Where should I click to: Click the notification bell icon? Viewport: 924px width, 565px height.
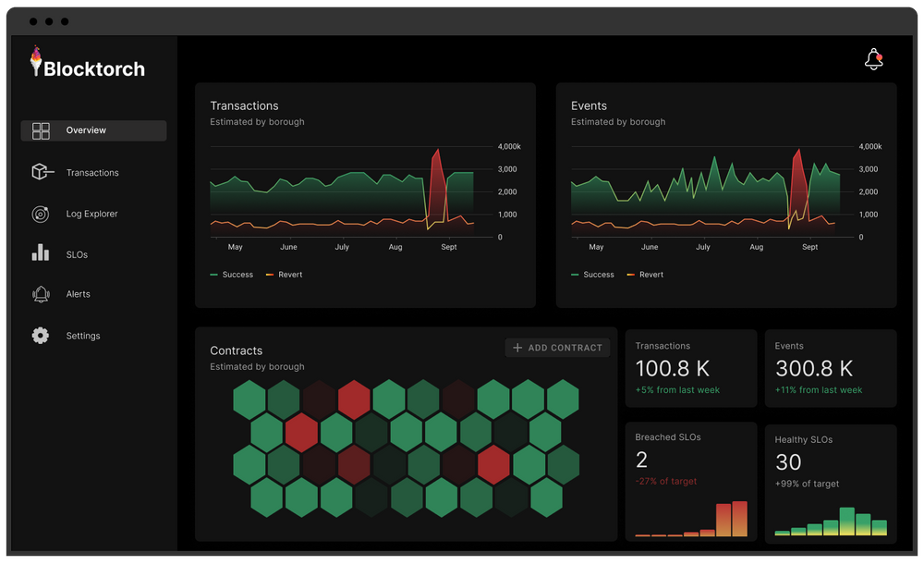point(873,60)
